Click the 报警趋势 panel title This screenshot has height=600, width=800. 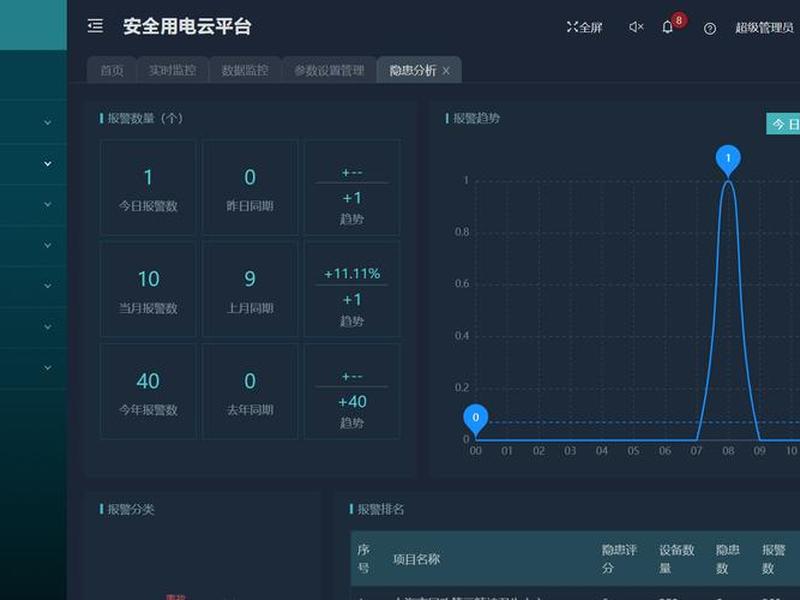476,118
